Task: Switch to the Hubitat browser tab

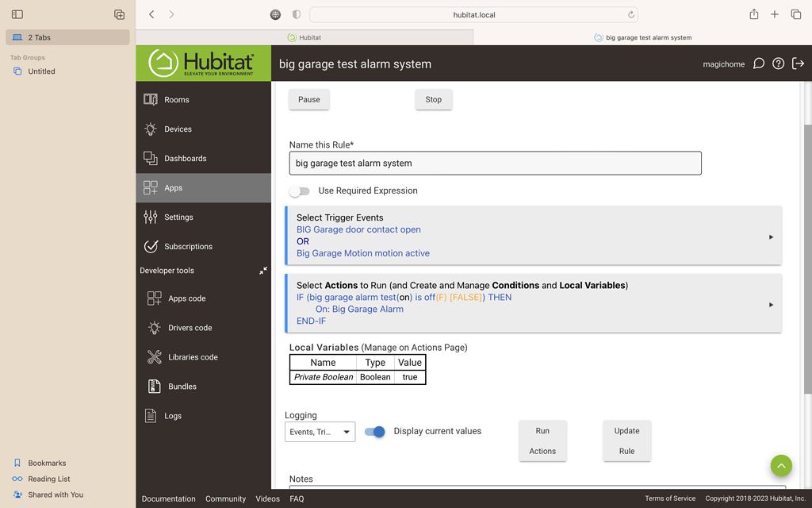Action: click(x=304, y=37)
